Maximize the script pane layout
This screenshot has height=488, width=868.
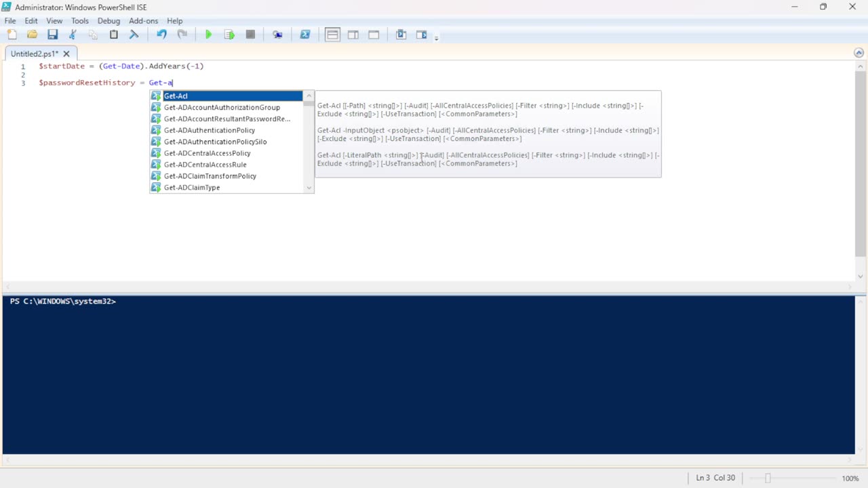tap(374, 35)
